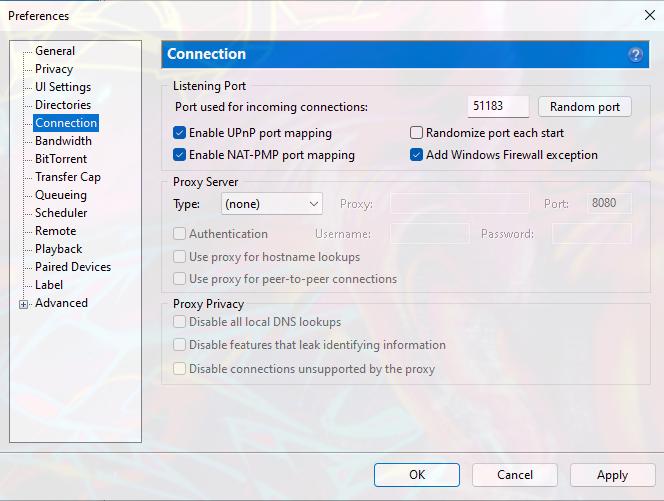Click the proxy Port field 8080
Image resolution: width=664 pixels, height=501 pixels.
[609, 203]
